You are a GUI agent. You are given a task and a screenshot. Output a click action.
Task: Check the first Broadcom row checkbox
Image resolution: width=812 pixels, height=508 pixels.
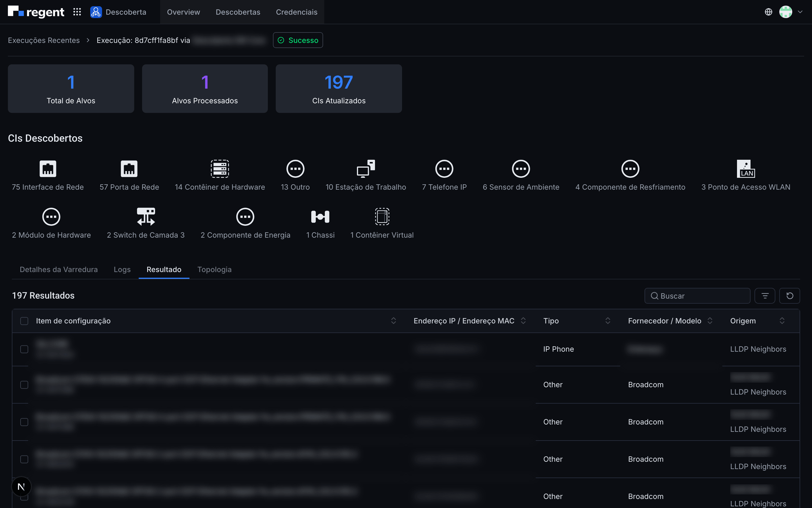[24, 385]
